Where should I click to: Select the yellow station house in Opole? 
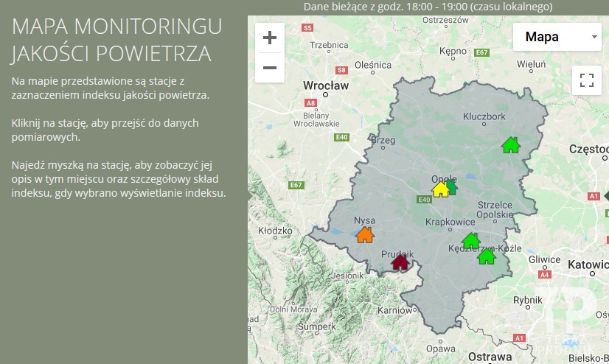[440, 189]
